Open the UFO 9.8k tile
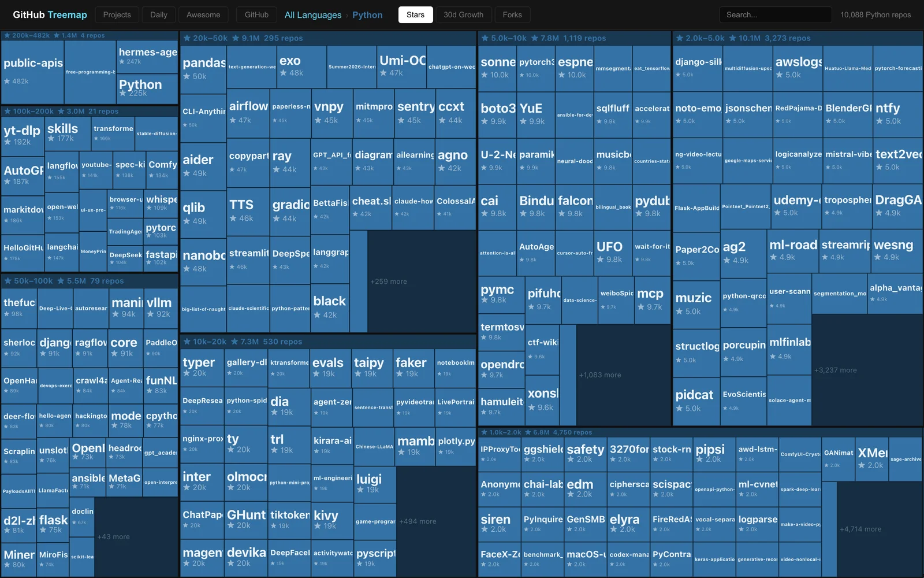 [613, 253]
